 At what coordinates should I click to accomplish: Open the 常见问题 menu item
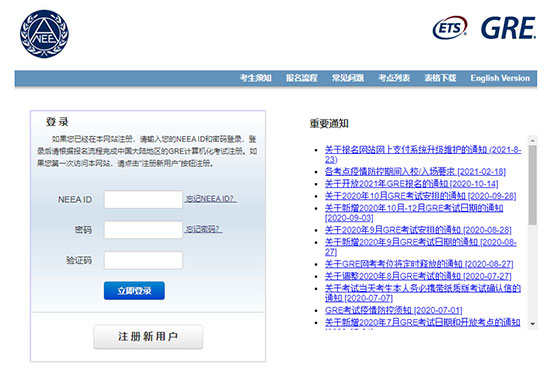(348, 78)
